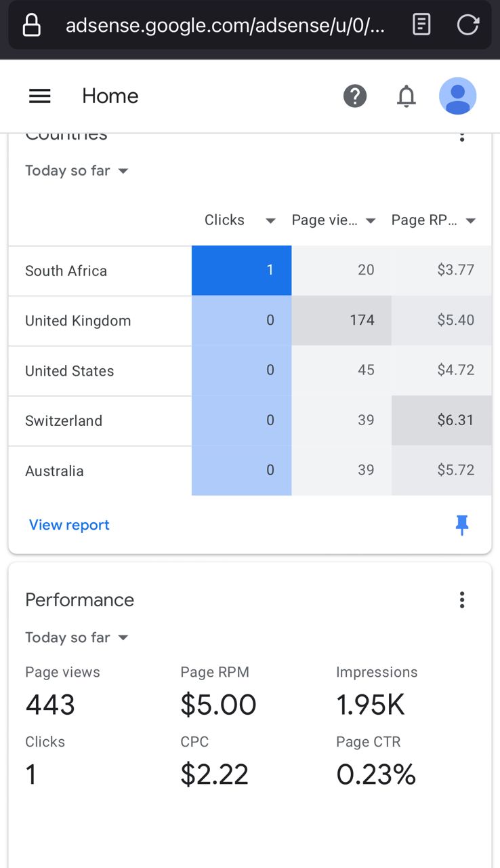Open the account profile avatar
500x868 pixels.
(457, 96)
